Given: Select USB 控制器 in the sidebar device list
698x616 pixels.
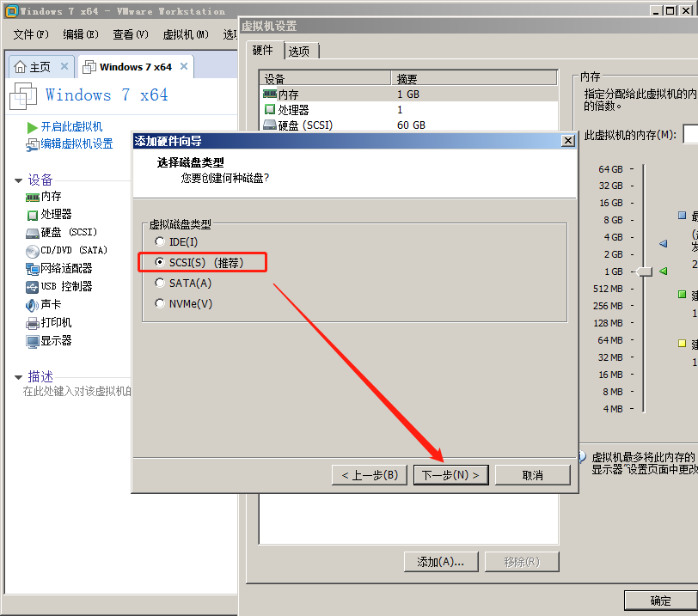Looking at the screenshot, I should tap(67, 286).
